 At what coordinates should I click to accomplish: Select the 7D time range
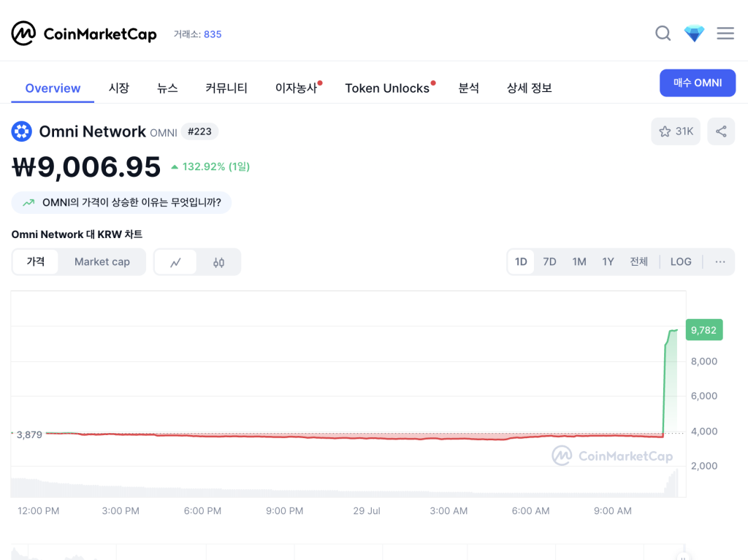549,261
